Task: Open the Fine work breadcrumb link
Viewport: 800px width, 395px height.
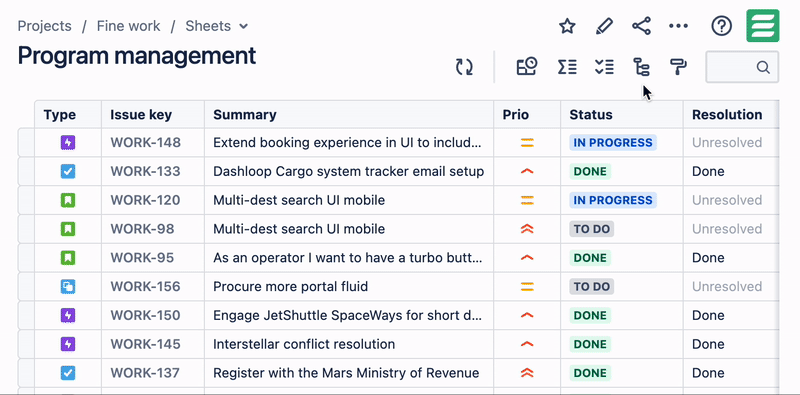Action: click(129, 26)
